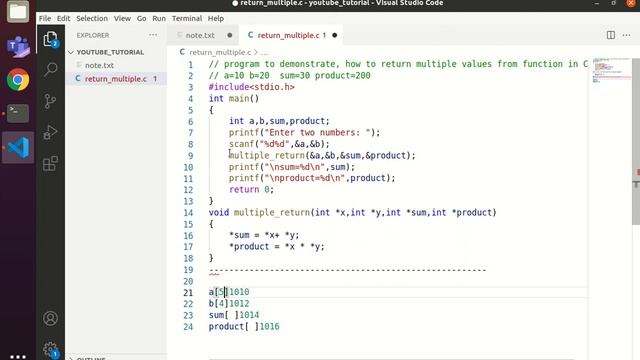
Task: Click line number 9 in the gutter
Action: tap(190, 156)
